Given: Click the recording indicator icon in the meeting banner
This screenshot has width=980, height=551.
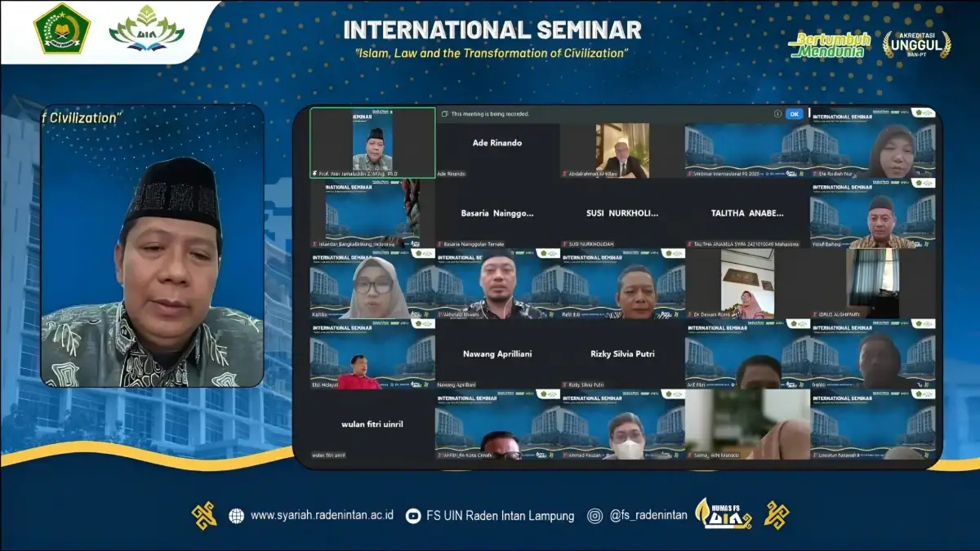Looking at the screenshot, I should click(444, 114).
